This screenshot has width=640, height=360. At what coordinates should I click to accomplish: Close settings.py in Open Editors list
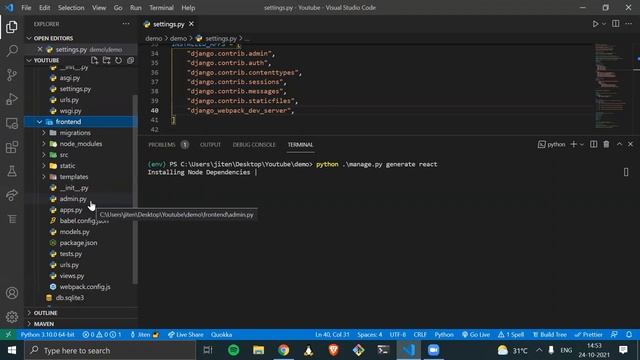(x=40, y=49)
